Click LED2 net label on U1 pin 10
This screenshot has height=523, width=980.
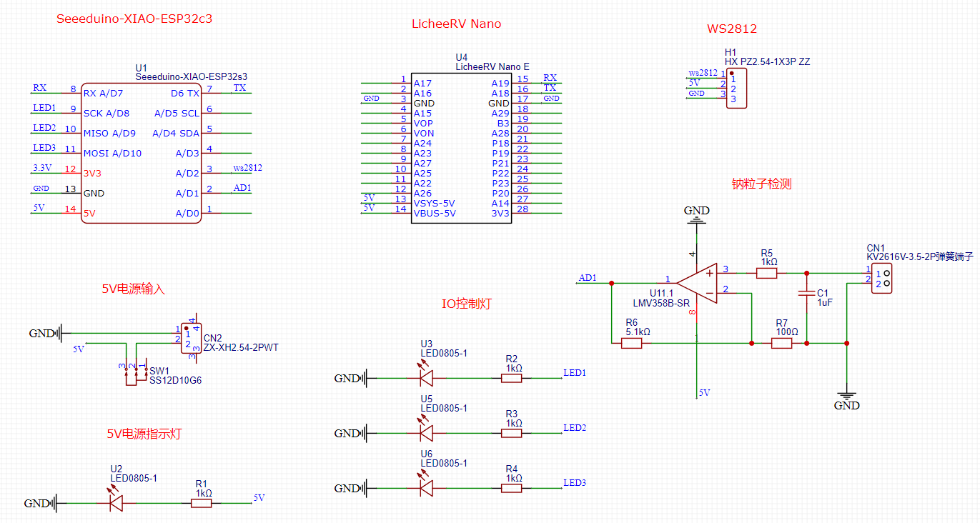pos(44,128)
